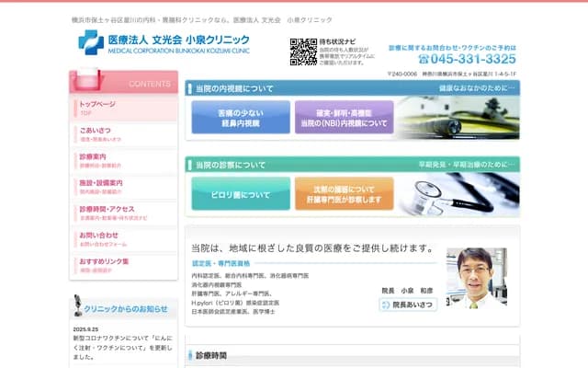Click the microphone icon beside クリニックからのお知らせ

77,305
